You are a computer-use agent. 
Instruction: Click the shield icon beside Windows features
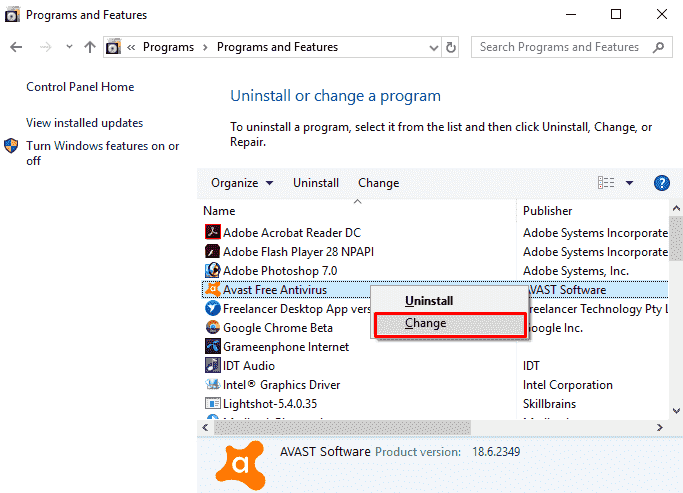click(x=11, y=146)
